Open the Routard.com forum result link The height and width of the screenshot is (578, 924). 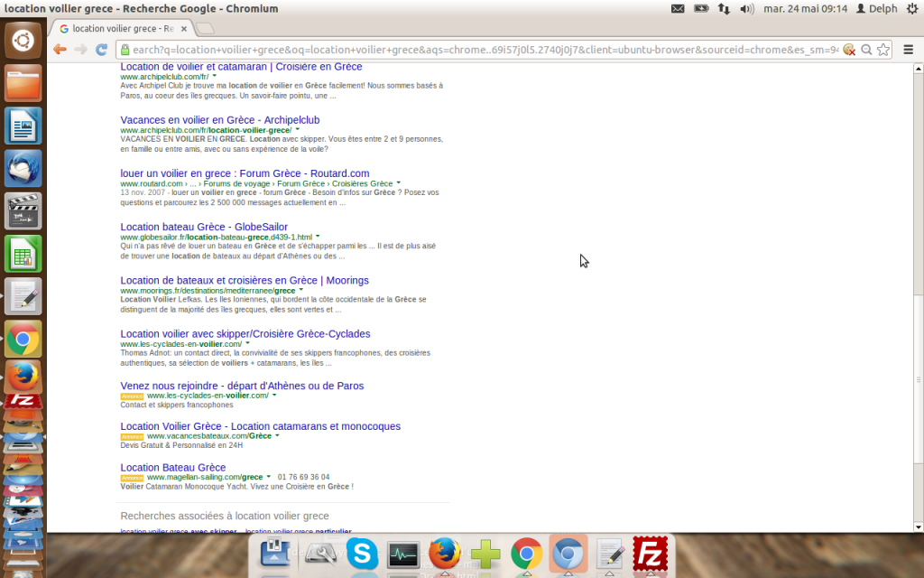pyautogui.click(x=245, y=173)
